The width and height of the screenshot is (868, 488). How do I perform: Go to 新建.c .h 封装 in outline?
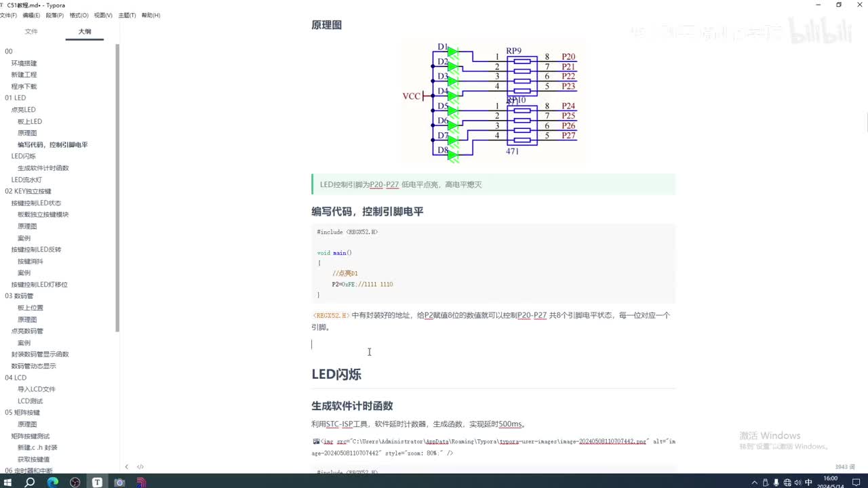(x=37, y=447)
